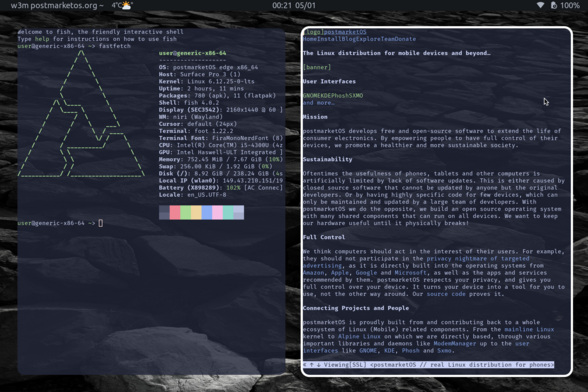Click the 'Terminal: foot 1.22.2' line
588x392 pixels.
pos(196,131)
